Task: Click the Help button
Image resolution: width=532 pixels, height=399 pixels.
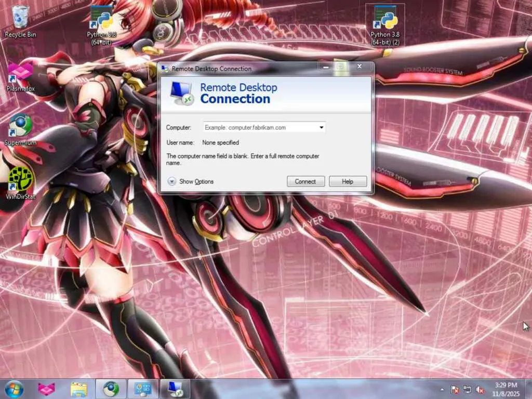Action: (x=348, y=181)
